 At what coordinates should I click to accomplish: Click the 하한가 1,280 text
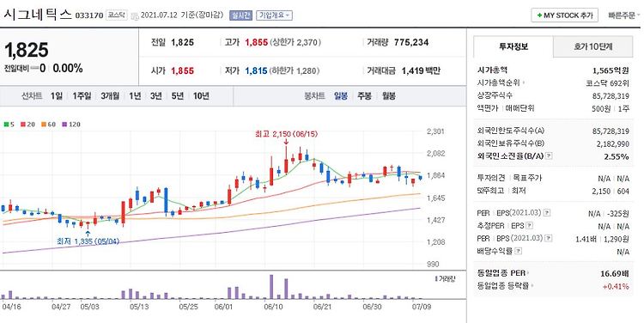(295, 70)
